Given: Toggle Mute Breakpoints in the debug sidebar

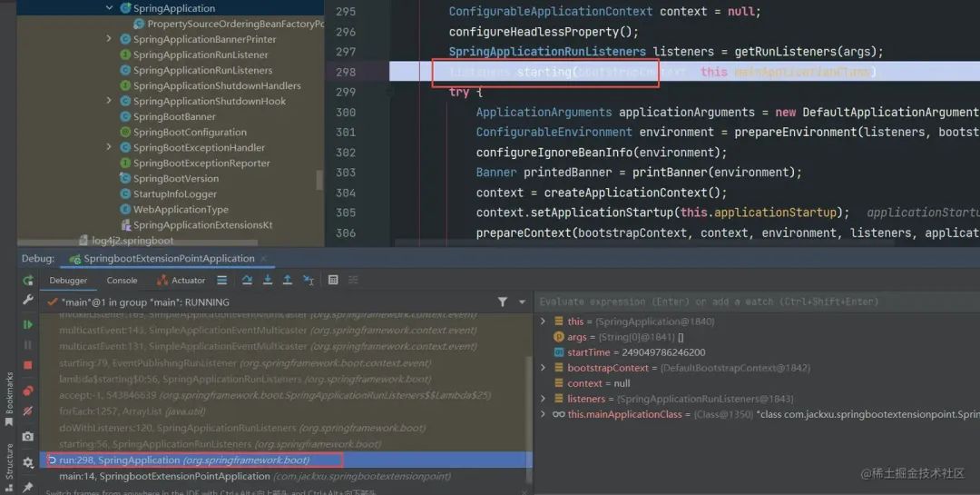Looking at the screenshot, I should point(28,411).
